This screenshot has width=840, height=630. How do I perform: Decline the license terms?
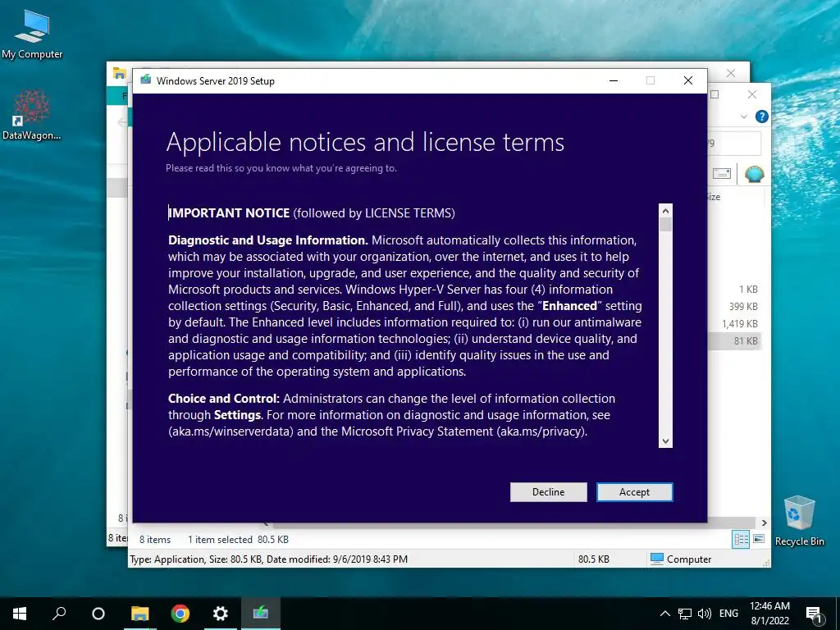tap(548, 492)
